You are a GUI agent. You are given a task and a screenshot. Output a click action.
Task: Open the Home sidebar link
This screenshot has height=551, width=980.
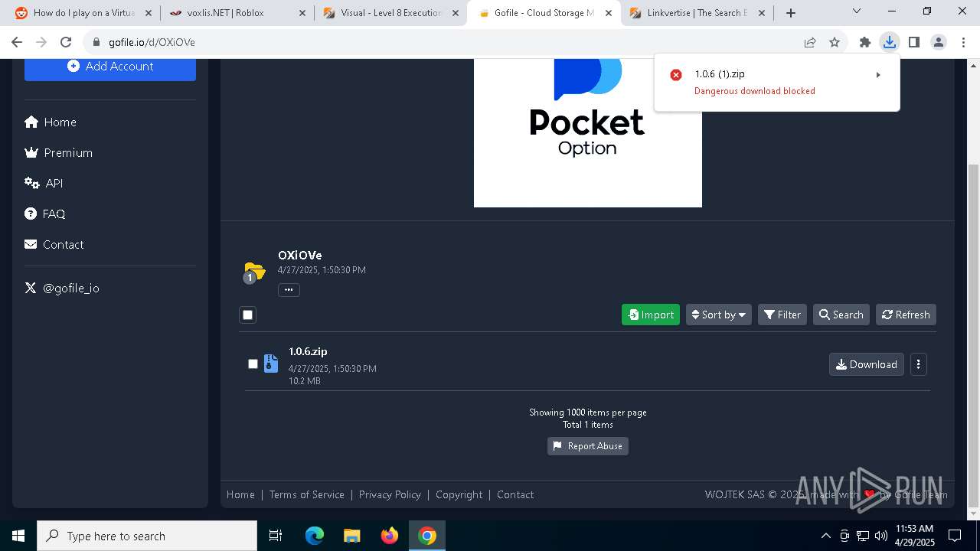pos(51,122)
